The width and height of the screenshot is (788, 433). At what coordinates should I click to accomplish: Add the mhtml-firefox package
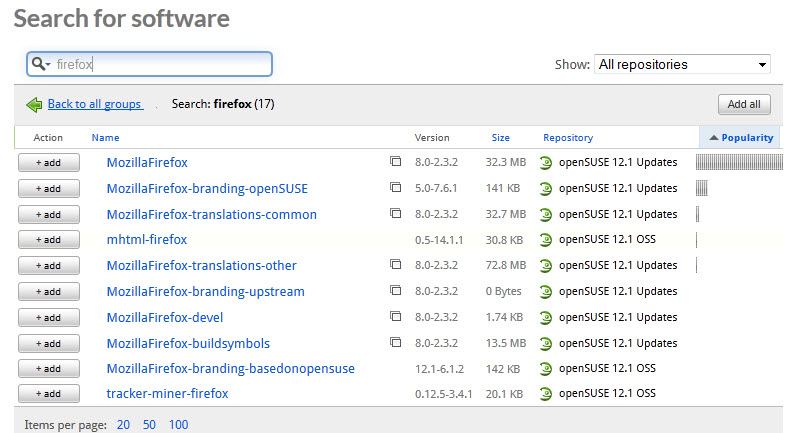click(x=49, y=240)
